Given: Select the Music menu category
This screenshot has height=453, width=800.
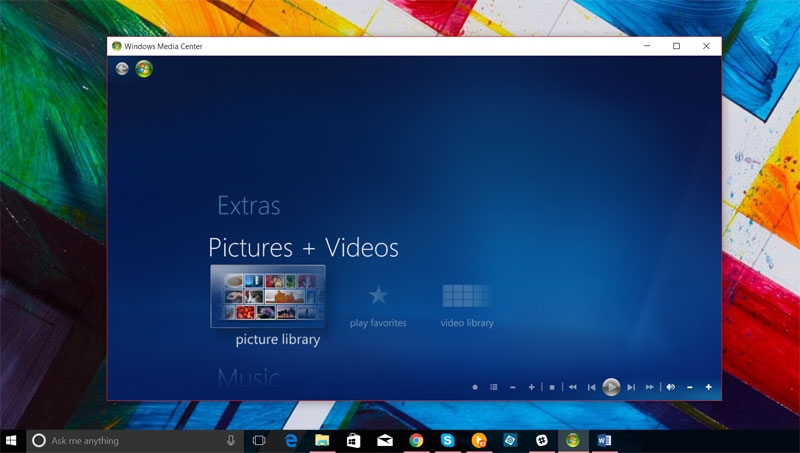Looking at the screenshot, I should tap(248, 379).
